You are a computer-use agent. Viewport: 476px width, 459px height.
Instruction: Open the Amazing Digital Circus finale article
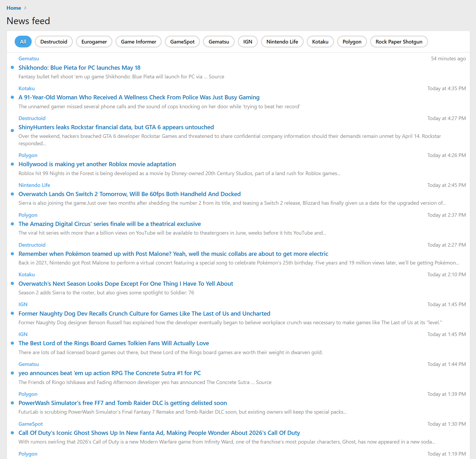(x=110, y=224)
